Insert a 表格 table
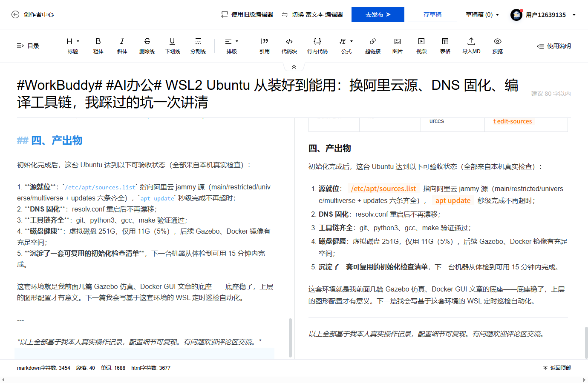Image resolution: width=588 pixels, height=383 pixels. [445, 46]
